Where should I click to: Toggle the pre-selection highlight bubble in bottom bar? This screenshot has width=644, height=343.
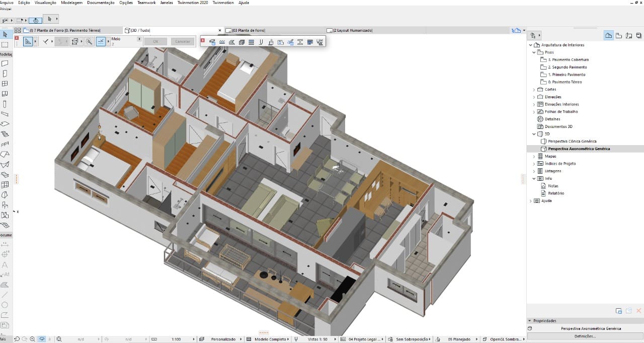pos(42,338)
